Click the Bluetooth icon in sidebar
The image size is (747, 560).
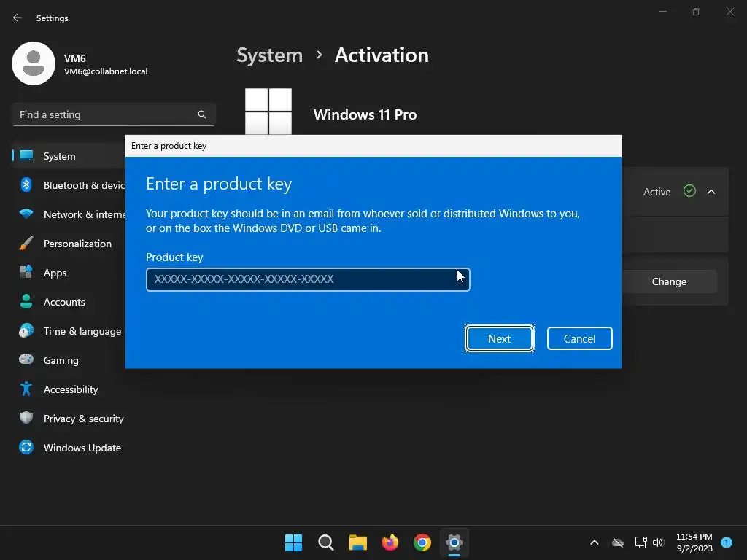point(26,184)
